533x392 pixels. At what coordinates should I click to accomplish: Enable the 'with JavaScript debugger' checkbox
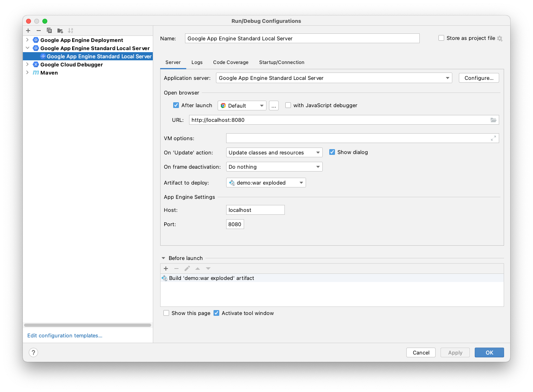288,105
